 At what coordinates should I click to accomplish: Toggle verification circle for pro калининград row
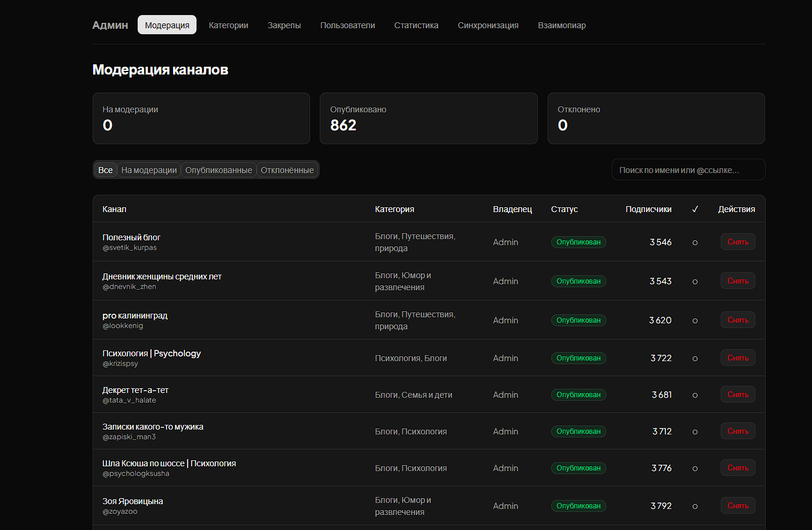click(695, 320)
